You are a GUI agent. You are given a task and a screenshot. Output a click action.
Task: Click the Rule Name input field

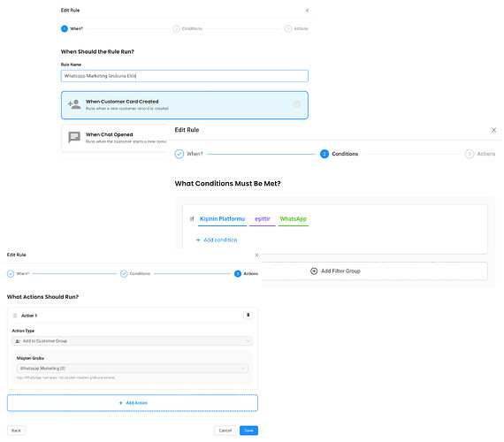(x=185, y=76)
